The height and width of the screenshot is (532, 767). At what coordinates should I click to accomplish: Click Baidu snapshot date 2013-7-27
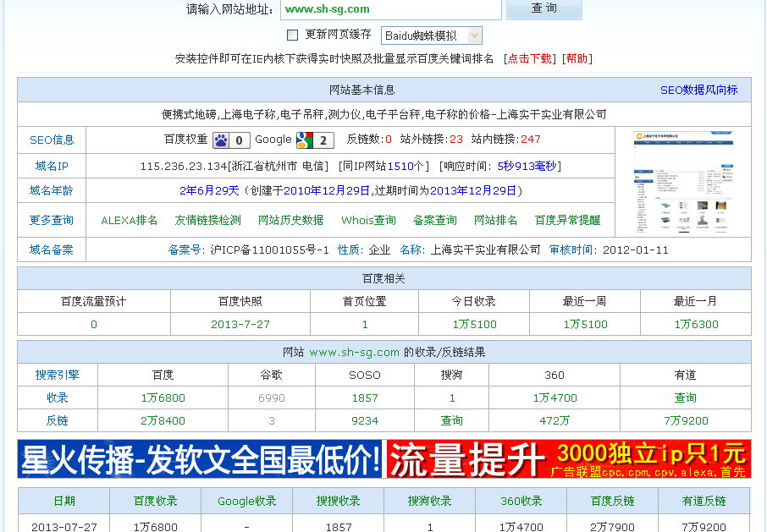pyautogui.click(x=240, y=325)
